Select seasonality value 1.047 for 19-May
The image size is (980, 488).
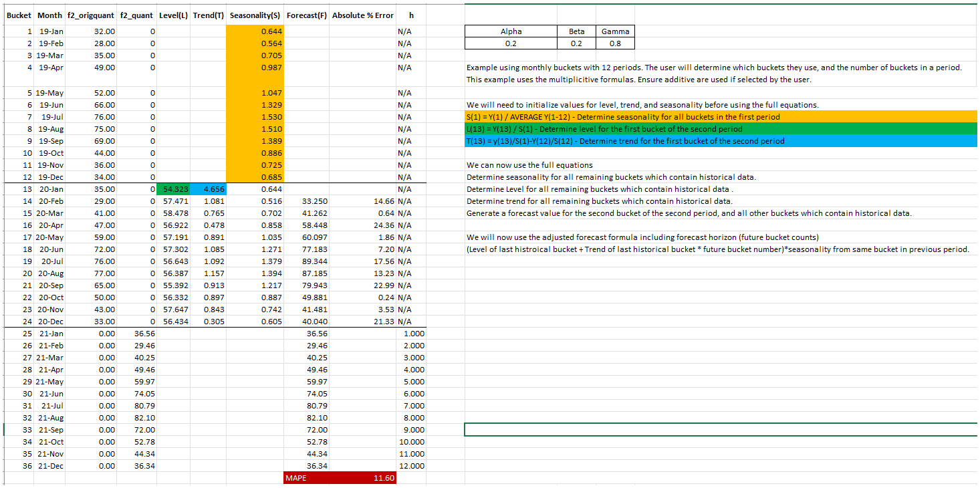[x=255, y=93]
